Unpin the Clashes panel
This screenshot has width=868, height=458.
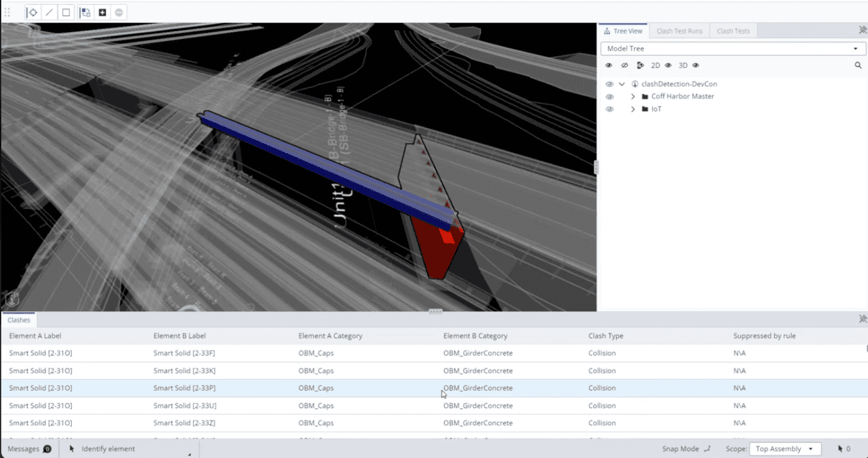(x=862, y=319)
